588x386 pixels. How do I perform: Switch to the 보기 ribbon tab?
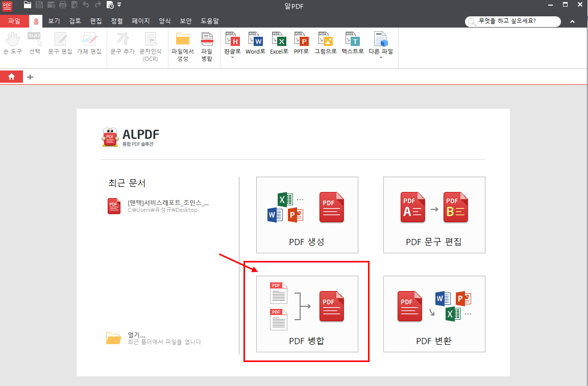(x=54, y=21)
